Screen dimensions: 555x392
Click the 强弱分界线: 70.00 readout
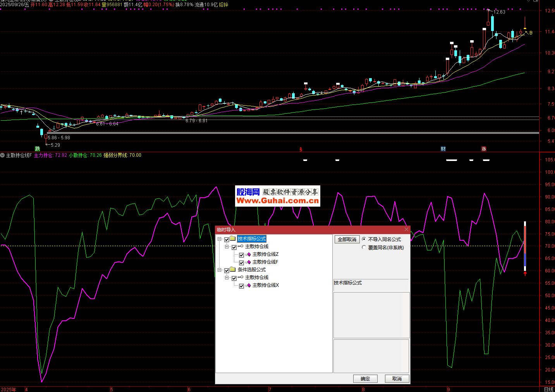click(x=122, y=155)
